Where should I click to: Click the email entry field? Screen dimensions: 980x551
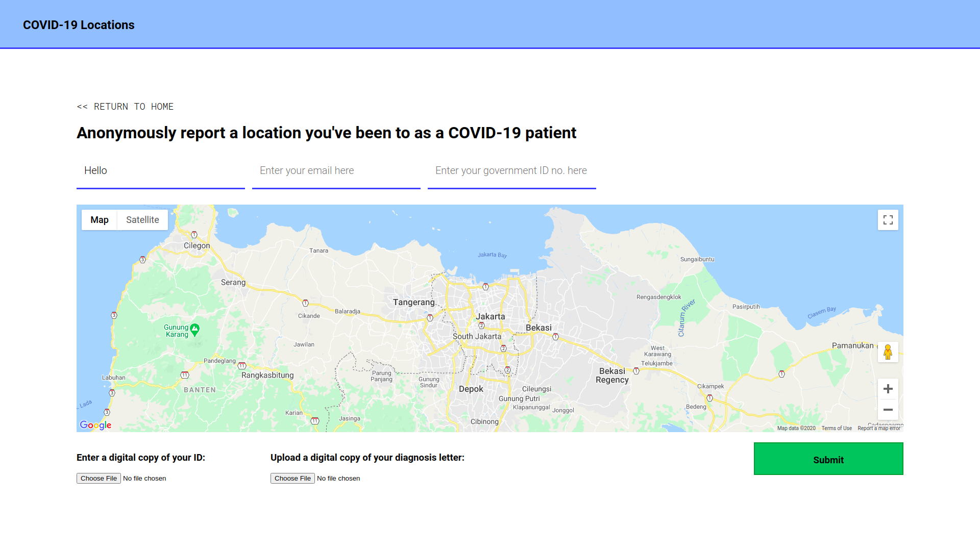click(336, 170)
